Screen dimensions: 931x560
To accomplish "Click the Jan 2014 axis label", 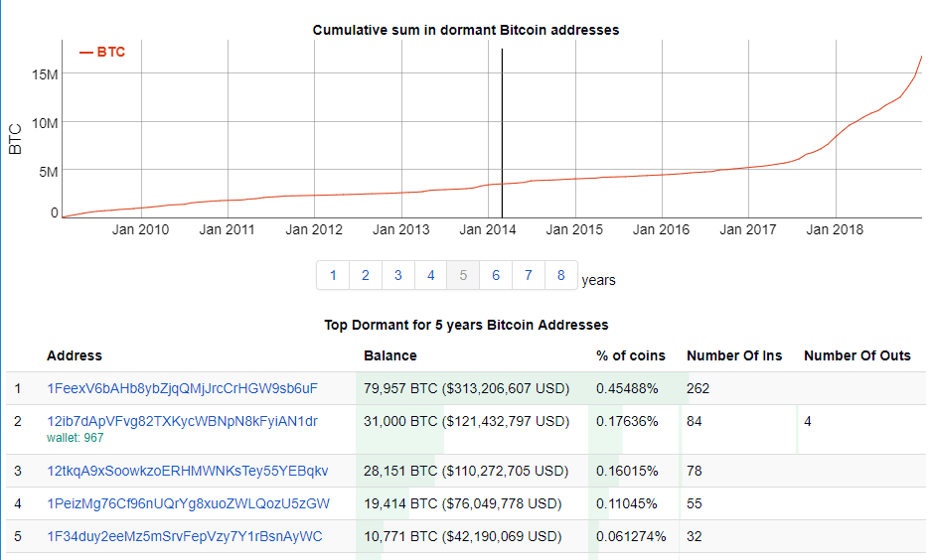I will point(488,229).
